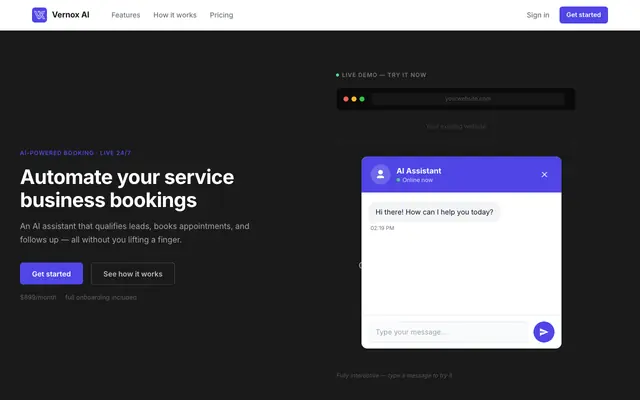Click the 'LIVE DEMO — TRY IT NOW' label
The image size is (640, 400).
click(x=384, y=75)
